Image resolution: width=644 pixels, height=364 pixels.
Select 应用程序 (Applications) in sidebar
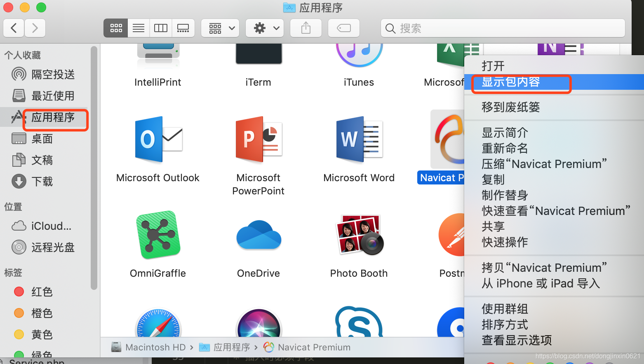tap(44, 117)
